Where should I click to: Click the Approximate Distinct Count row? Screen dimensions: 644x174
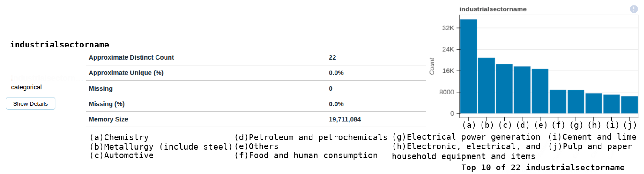coord(131,58)
